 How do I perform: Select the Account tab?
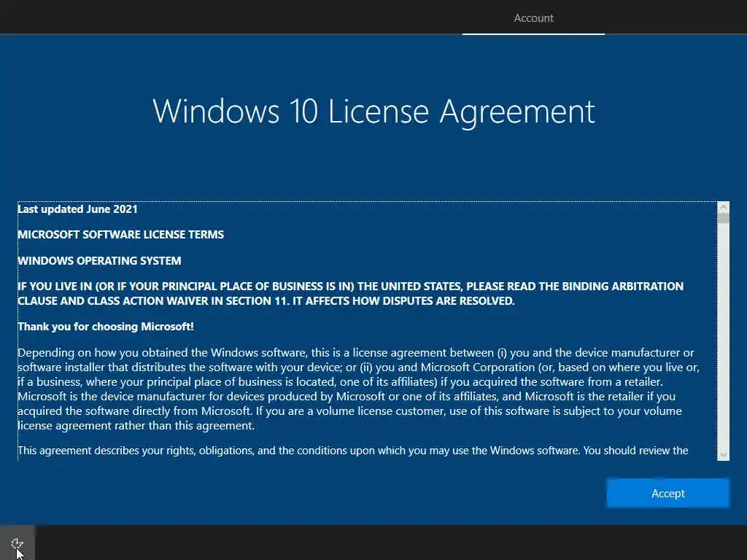pos(533,18)
